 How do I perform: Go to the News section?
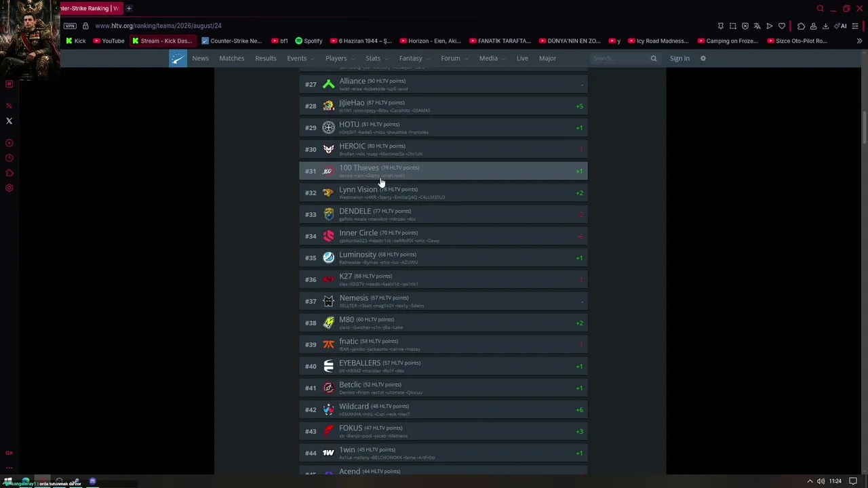(200, 58)
